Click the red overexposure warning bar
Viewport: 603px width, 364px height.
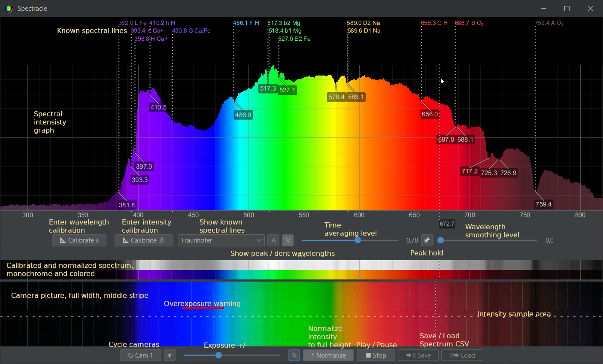203,308
